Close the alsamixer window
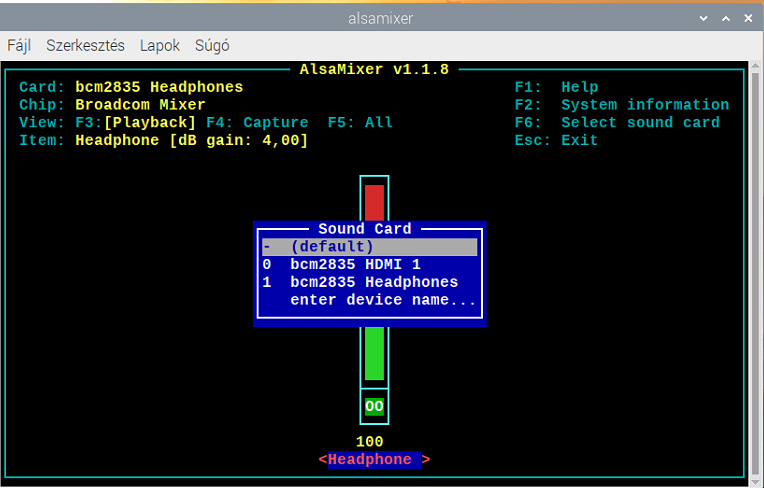This screenshot has width=764, height=488. 748,19
